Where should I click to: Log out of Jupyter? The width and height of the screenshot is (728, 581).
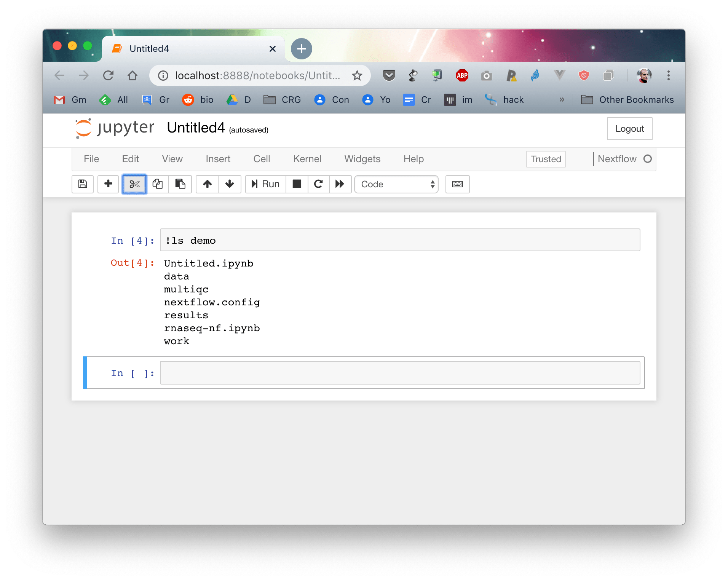(629, 129)
